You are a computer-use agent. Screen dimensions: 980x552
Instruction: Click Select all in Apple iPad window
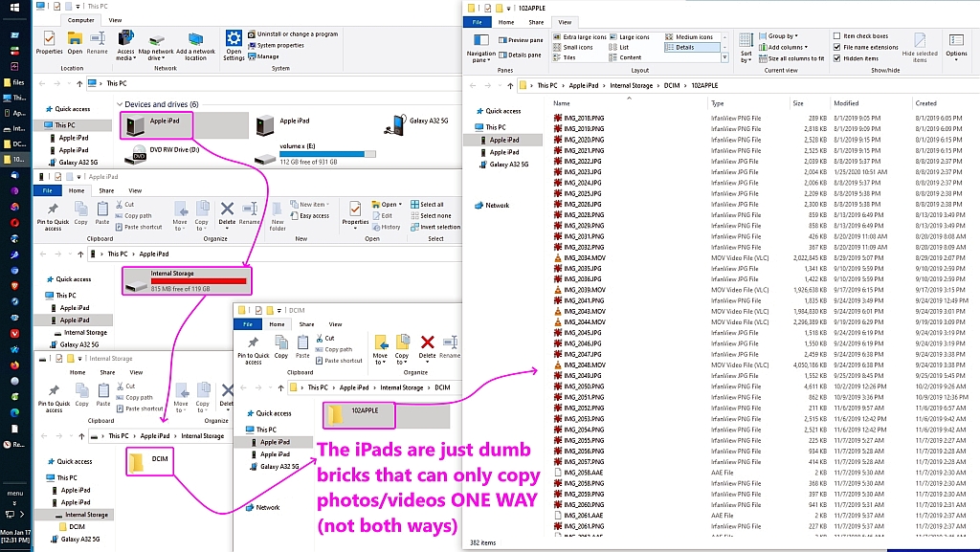(428, 205)
